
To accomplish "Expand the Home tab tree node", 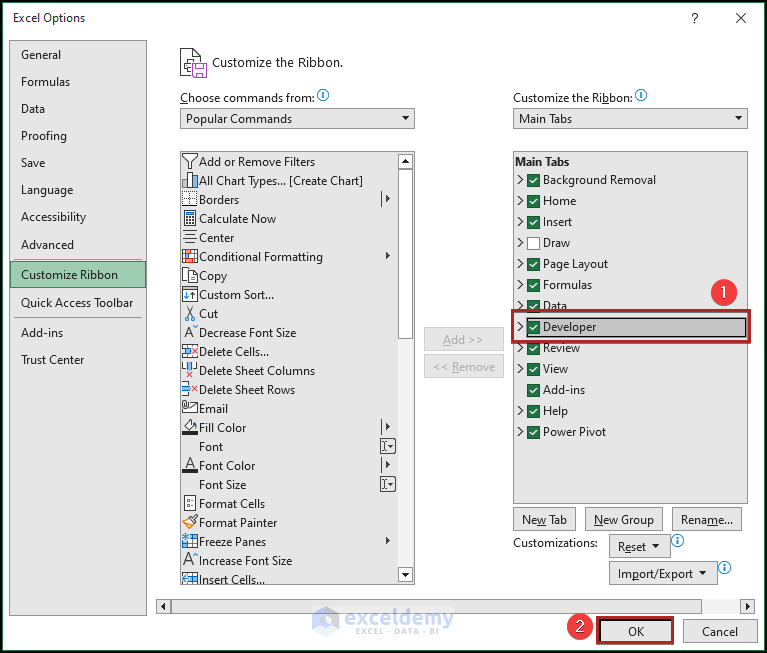I will click(x=520, y=201).
